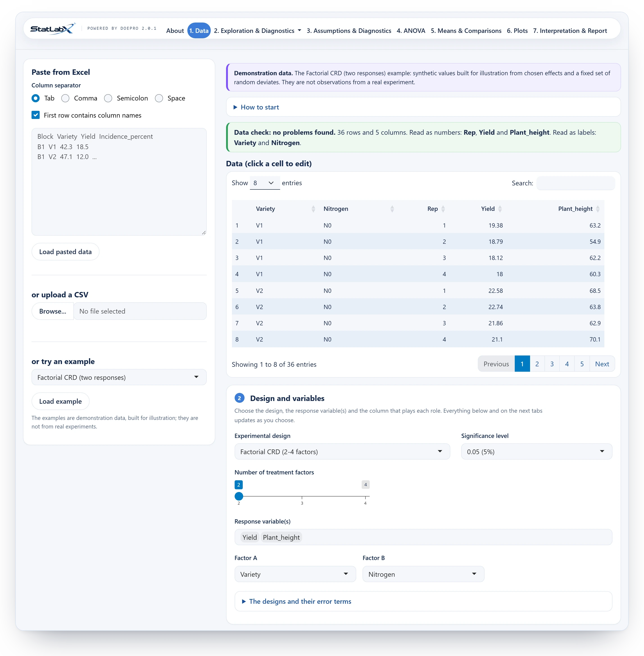Click the Yield response tag
The height and width of the screenshot is (656, 644).
250,537
